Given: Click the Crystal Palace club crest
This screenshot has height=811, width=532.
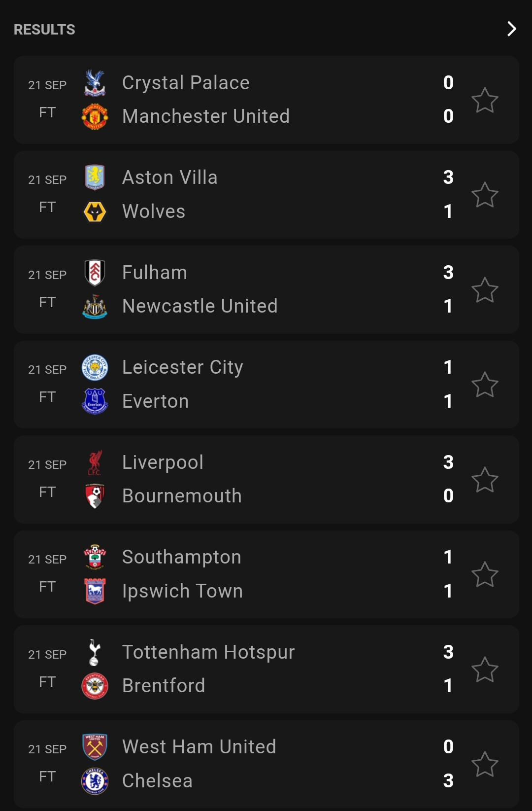Looking at the screenshot, I should (95, 82).
